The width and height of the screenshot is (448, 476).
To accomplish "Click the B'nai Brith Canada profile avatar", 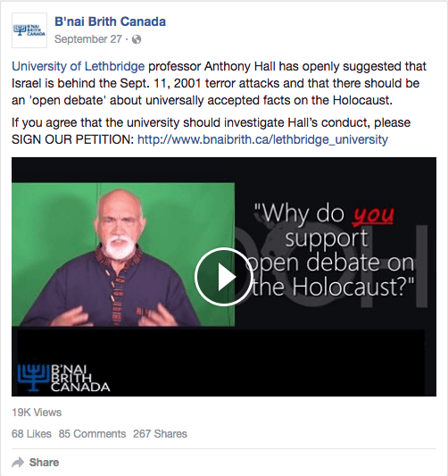I will (29, 30).
